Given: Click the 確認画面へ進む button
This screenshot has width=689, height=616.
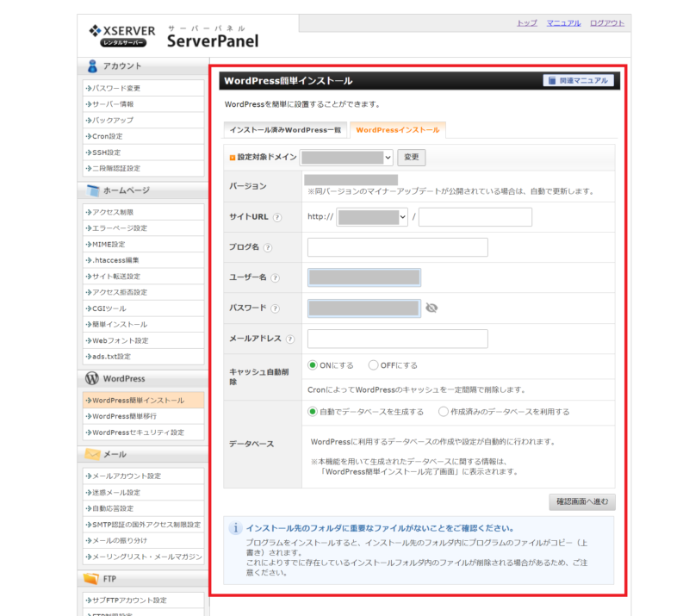Looking at the screenshot, I should (582, 501).
